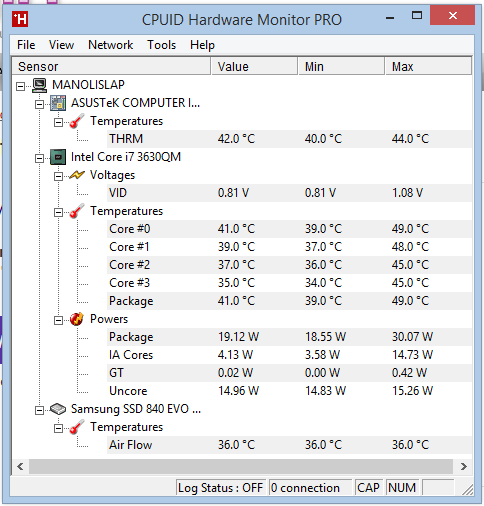Collapse the Powers section
Screen dimensions: 484x506
(58, 320)
